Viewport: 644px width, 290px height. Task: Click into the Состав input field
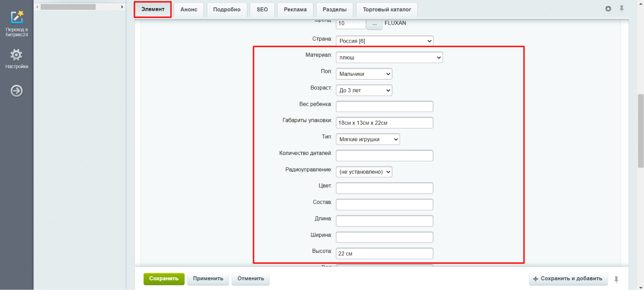click(x=385, y=204)
